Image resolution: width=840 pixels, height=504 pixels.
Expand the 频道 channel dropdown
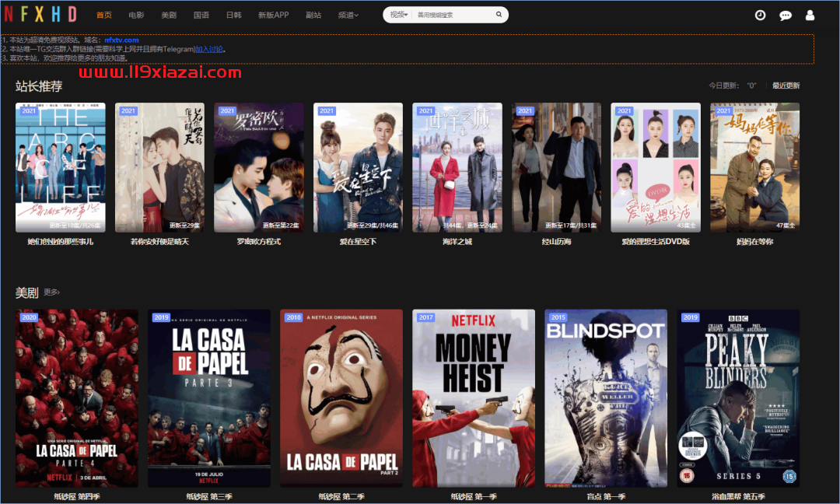click(x=348, y=15)
